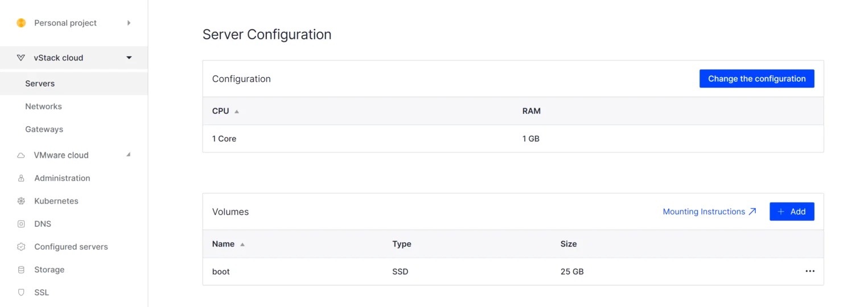Viewport: 868px width, 307px height.
Task: Open the boot volume three-dot menu
Action: [810, 272]
